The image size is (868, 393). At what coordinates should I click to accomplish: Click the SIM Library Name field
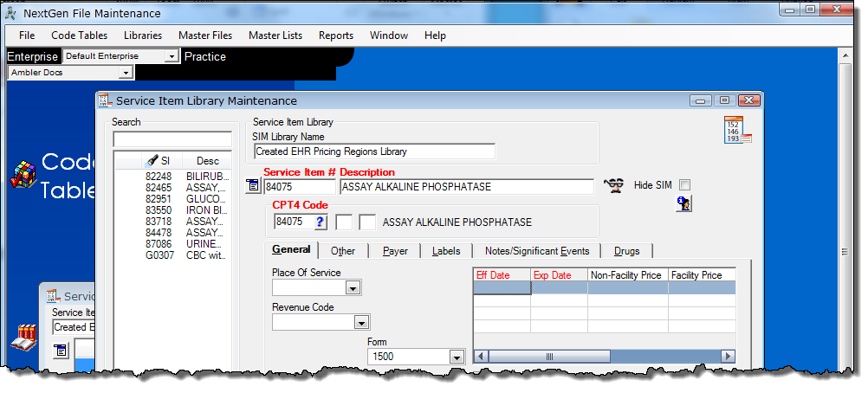tap(375, 151)
